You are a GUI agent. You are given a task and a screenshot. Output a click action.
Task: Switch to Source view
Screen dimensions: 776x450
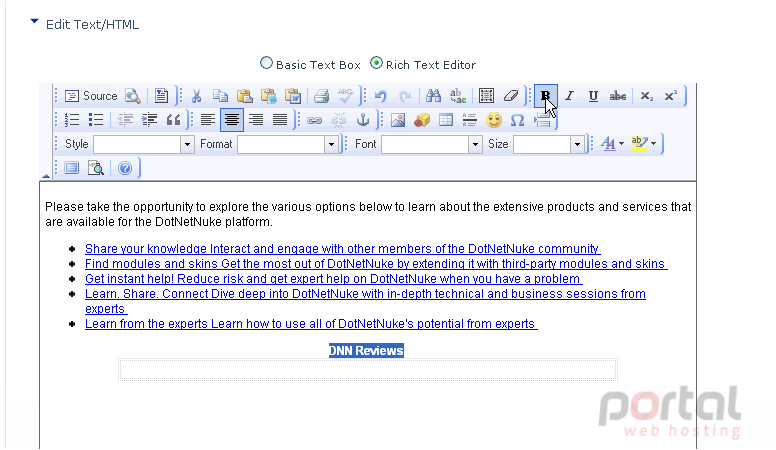(92, 96)
